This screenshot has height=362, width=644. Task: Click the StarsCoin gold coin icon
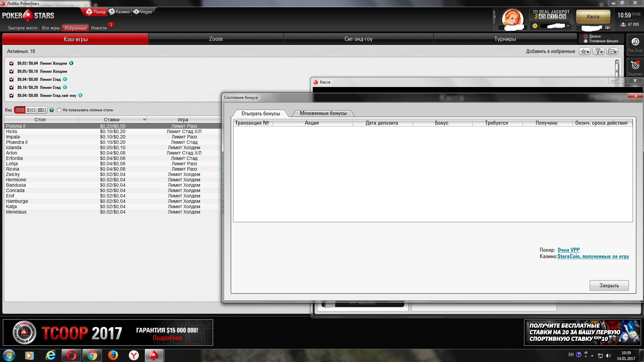pos(535,26)
